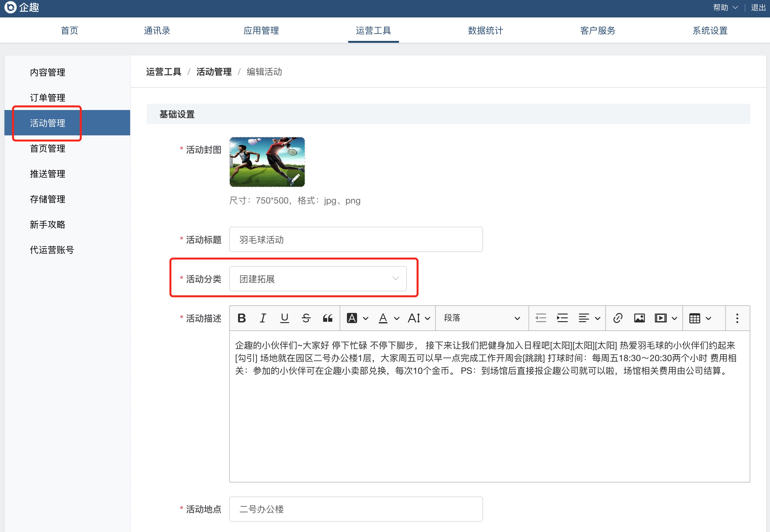This screenshot has height=532, width=770.
Task: Apply strikethrough formatting
Action: click(306, 318)
